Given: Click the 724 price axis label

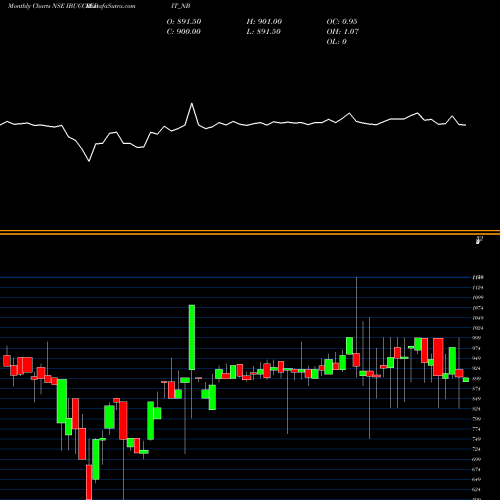Looking at the screenshot, I should click(x=477, y=449).
